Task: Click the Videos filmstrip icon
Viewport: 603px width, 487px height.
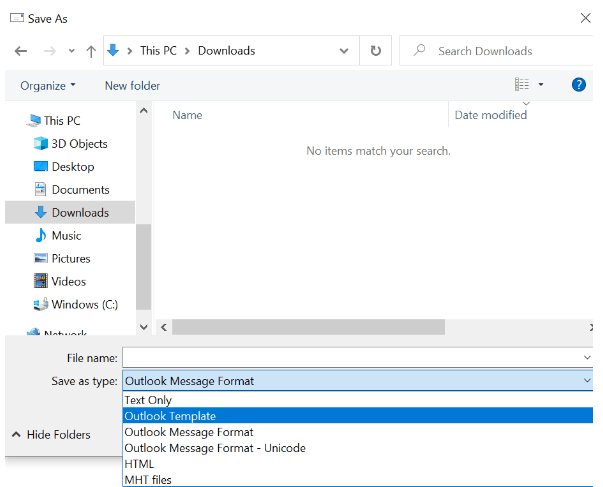Action: (x=40, y=281)
